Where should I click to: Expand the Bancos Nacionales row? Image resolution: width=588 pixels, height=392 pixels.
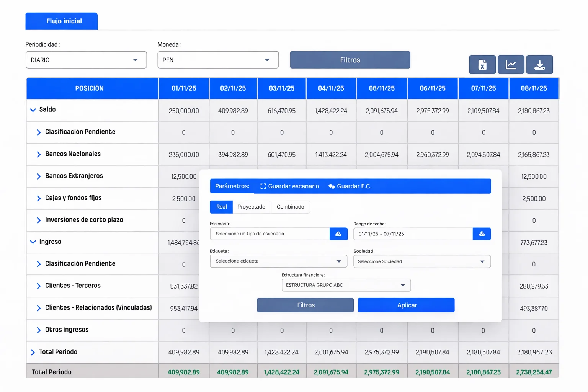pos(39,154)
